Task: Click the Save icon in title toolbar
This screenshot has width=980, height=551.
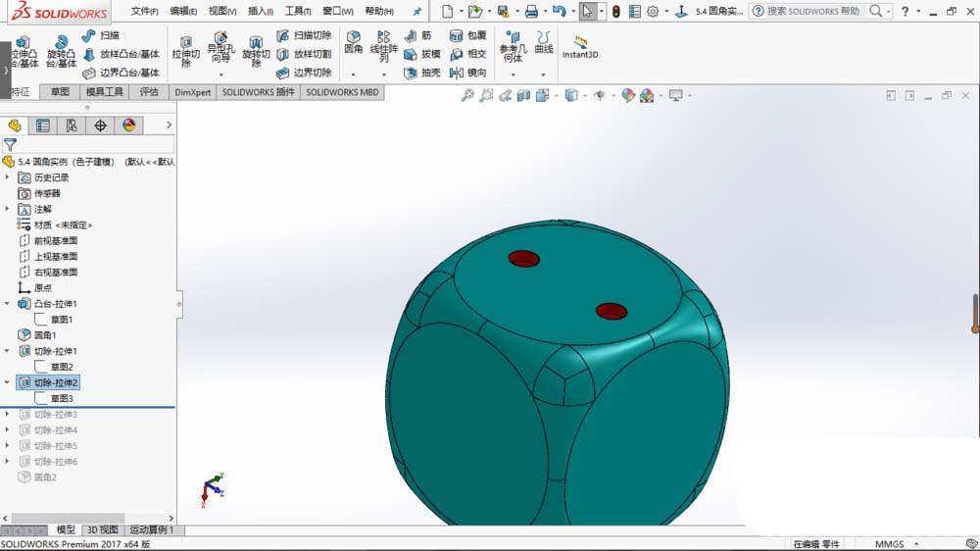Action: click(x=503, y=11)
